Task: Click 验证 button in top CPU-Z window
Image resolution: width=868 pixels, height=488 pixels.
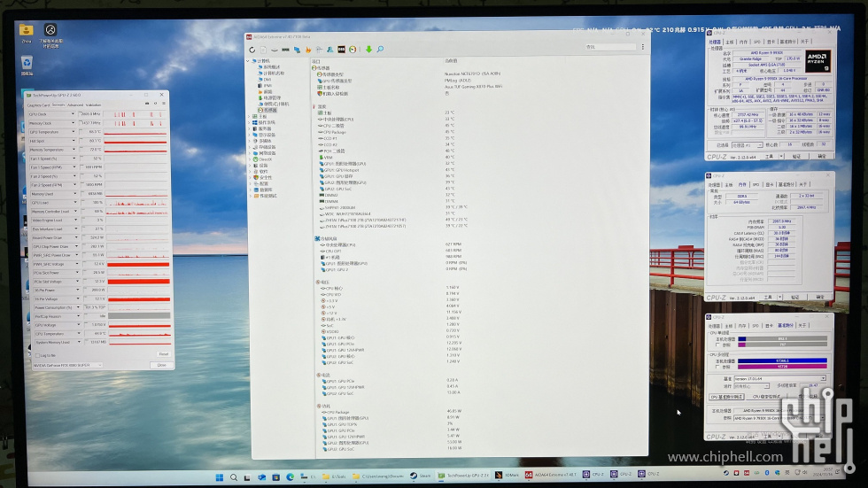Action: (796, 157)
